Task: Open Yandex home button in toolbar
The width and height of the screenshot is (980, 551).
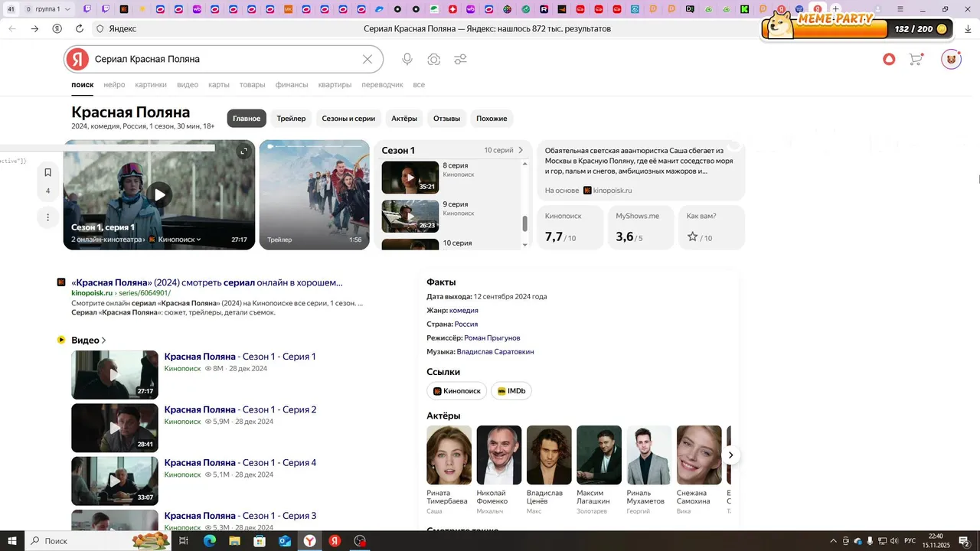Action: [x=57, y=28]
